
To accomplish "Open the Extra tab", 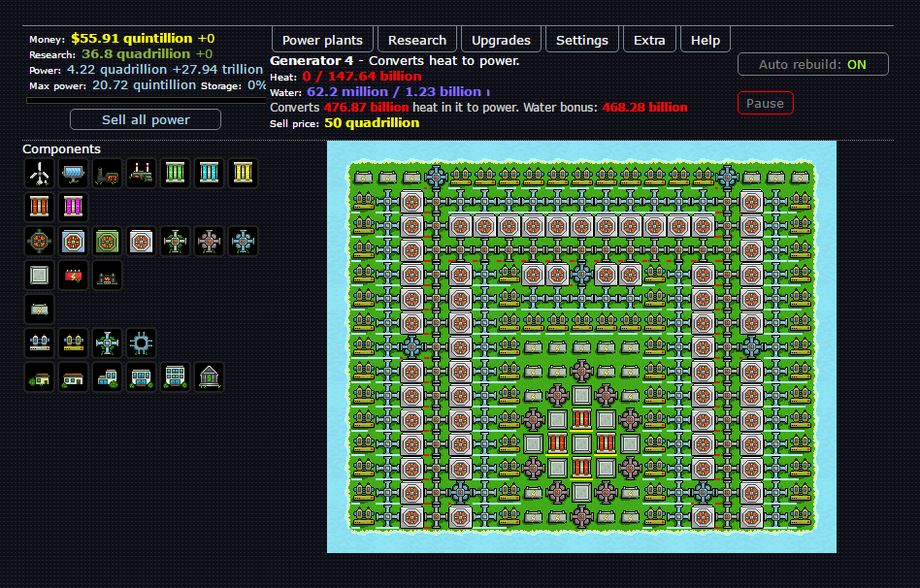I will (649, 40).
